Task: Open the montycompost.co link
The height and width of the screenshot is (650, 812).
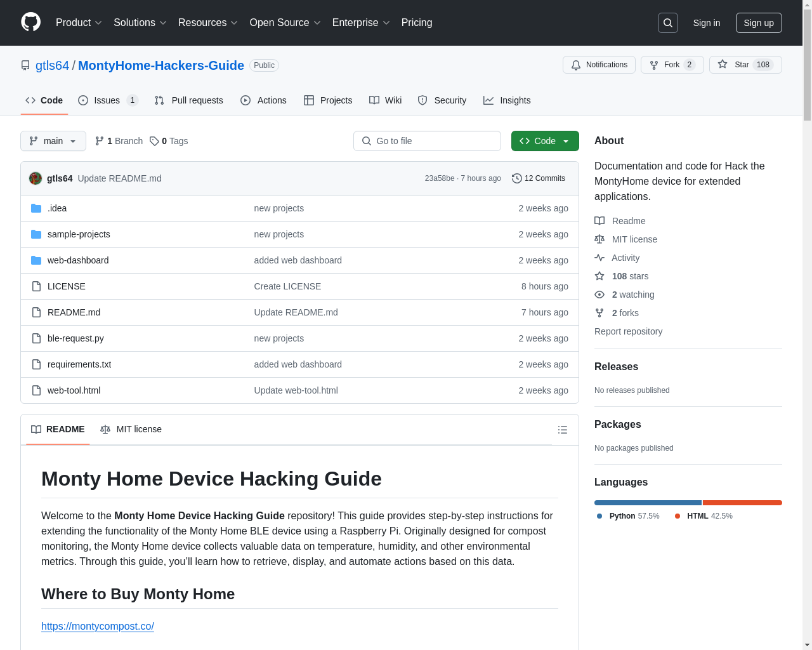Action: (x=98, y=626)
